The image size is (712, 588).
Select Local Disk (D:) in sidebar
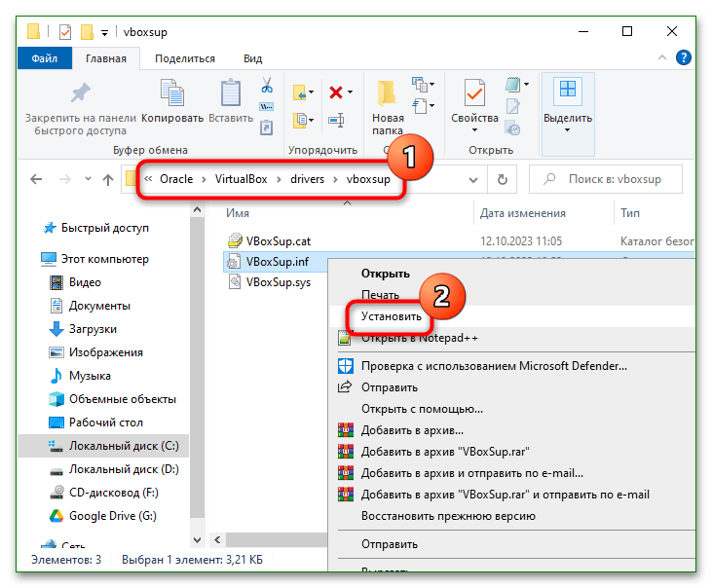pyautogui.click(x=114, y=469)
